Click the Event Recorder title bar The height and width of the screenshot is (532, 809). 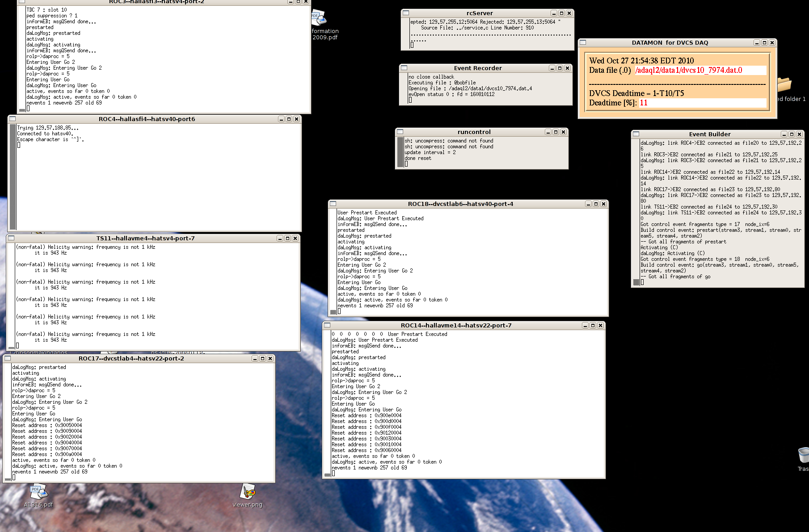click(478, 68)
